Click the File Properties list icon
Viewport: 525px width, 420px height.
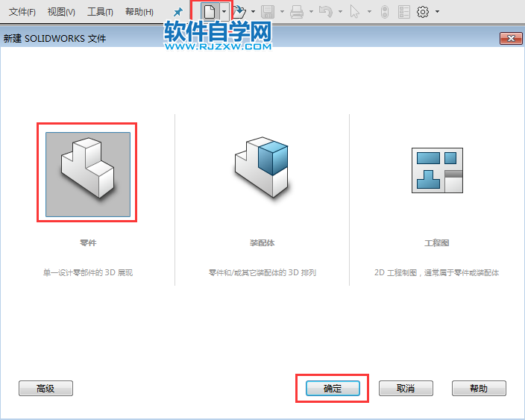(404, 12)
